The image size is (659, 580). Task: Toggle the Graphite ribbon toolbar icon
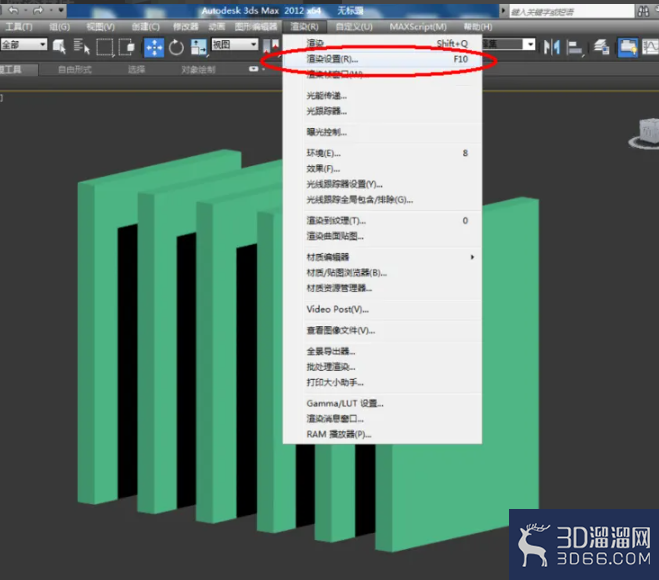click(627, 47)
